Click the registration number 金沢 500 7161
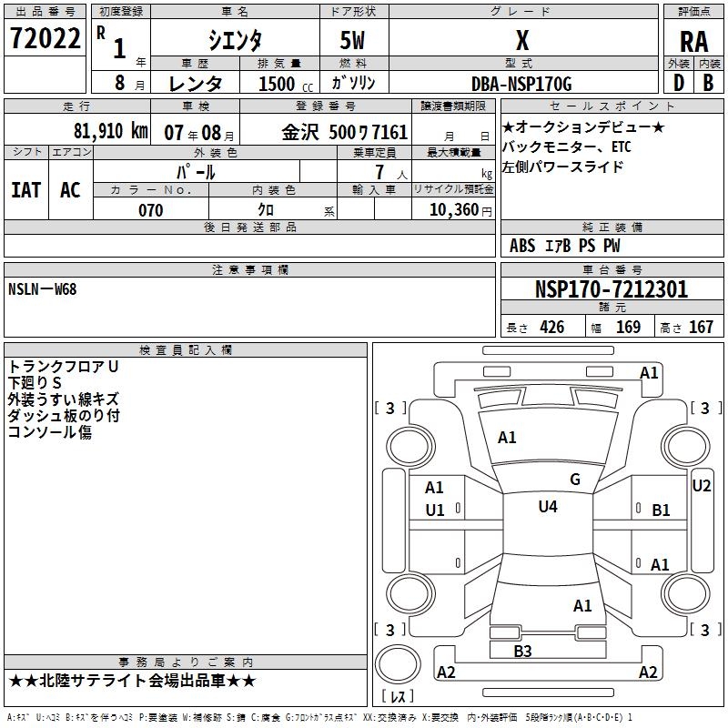This screenshot has height=728, width=728. (345, 132)
